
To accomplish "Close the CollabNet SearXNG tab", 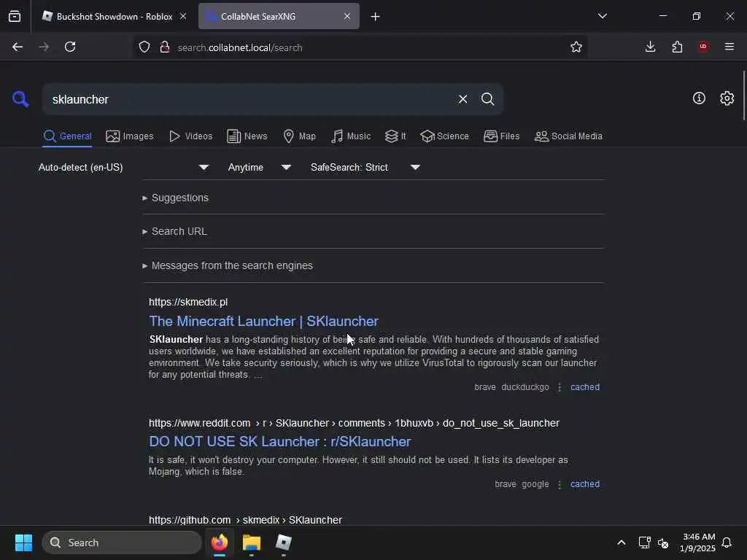I will click(x=347, y=16).
